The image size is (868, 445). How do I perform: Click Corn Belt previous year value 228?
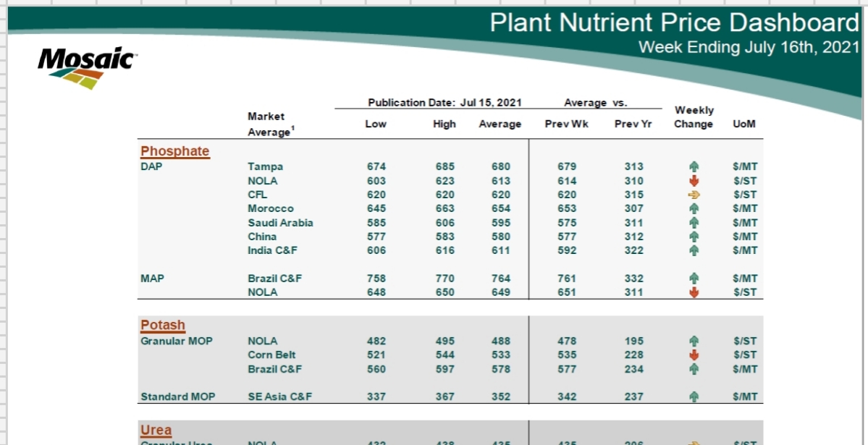[x=634, y=355]
